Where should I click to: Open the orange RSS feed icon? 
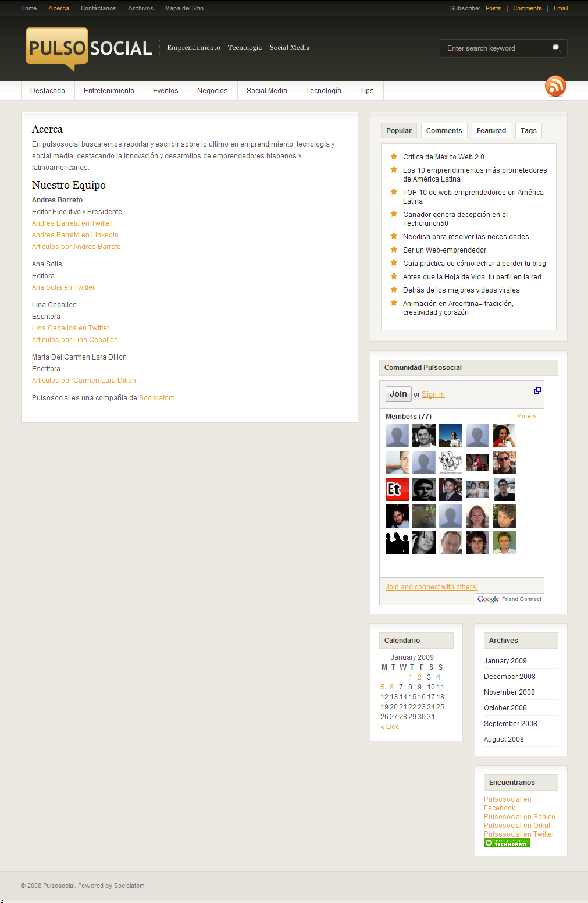click(x=555, y=86)
